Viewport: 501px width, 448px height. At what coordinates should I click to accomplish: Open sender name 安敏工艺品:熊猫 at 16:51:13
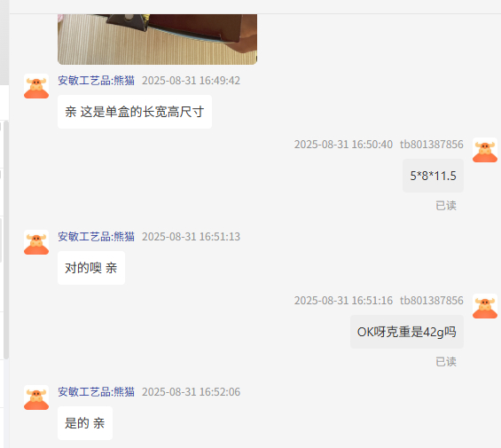[96, 237]
